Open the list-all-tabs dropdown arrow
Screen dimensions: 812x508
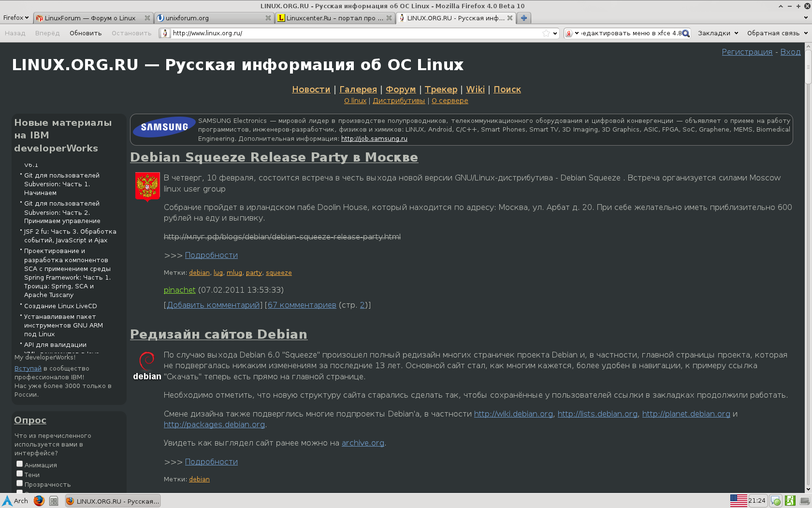(805, 18)
